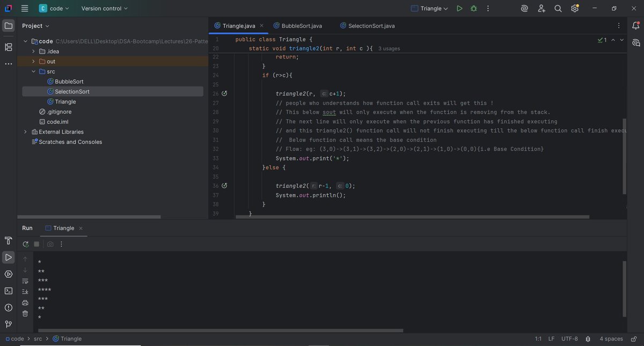The width and height of the screenshot is (644, 346).
Task: Open Search Everywhere magnifier
Action: pos(558,9)
